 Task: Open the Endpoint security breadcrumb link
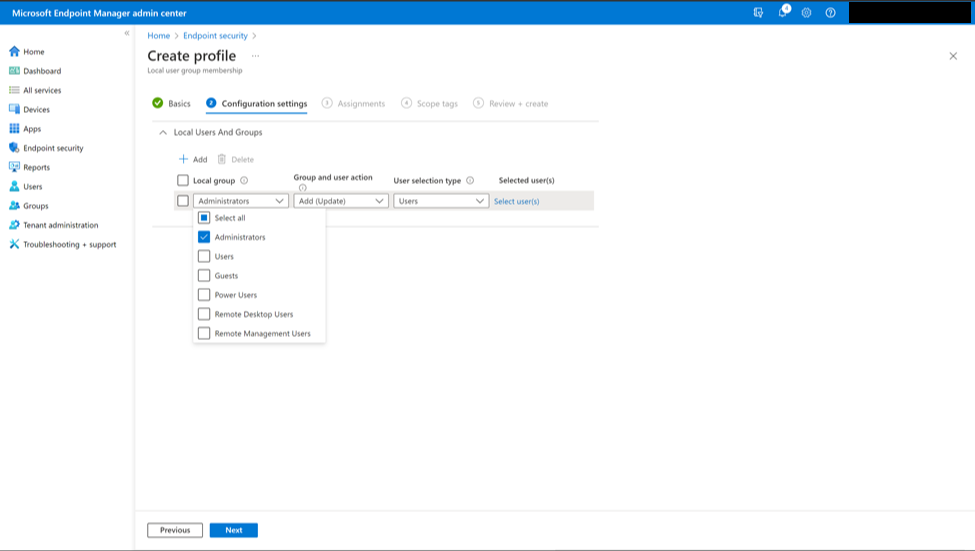pos(215,35)
